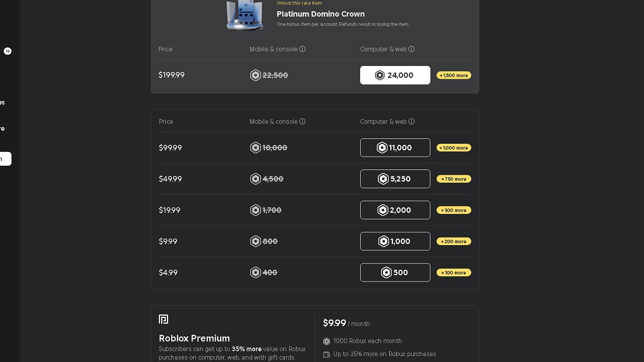The width and height of the screenshot is (644, 362).
Task: Click the 18 notification badge in the sidebar
Action: click(x=8, y=51)
